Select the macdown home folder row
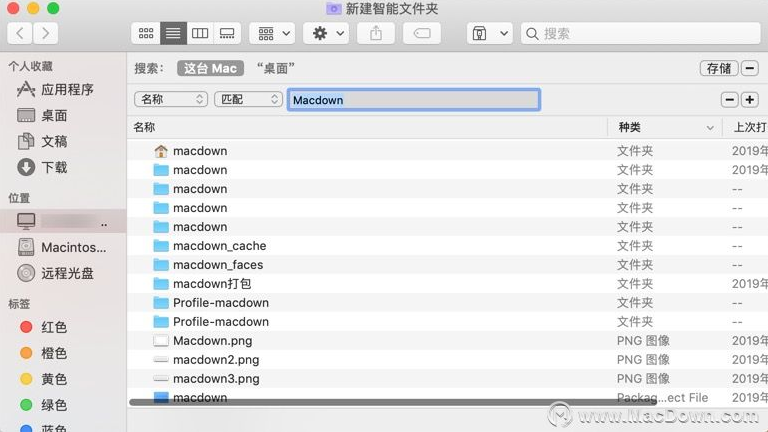Viewport: 768px width, 432px height. click(448, 151)
